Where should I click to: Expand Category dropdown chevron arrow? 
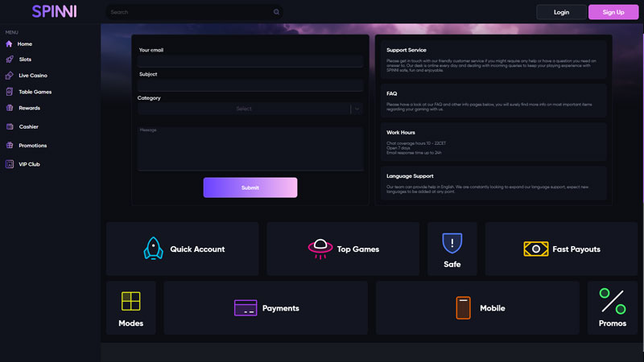(357, 109)
